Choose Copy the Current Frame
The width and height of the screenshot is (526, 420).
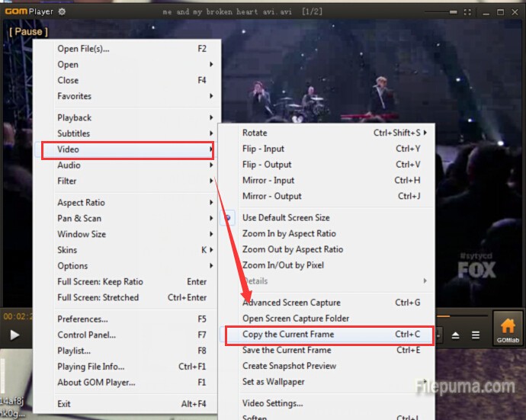tap(288, 335)
